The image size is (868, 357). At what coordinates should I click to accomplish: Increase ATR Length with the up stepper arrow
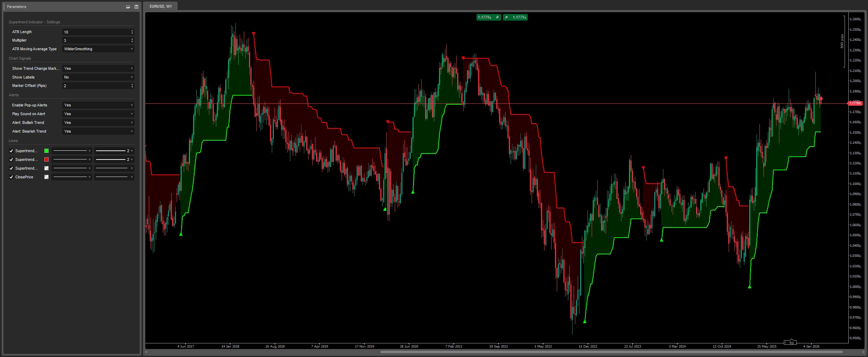pos(132,30)
